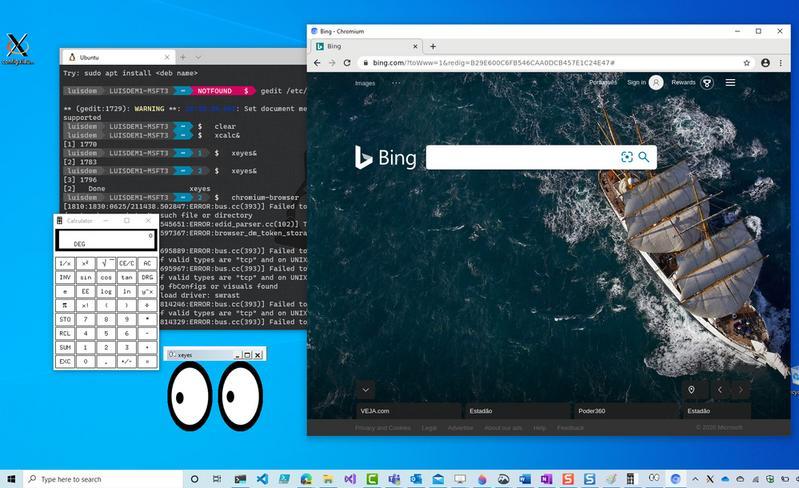Toggle the INV key in calculator
Screen dimensions: 799x488
pyautogui.click(x=65, y=277)
